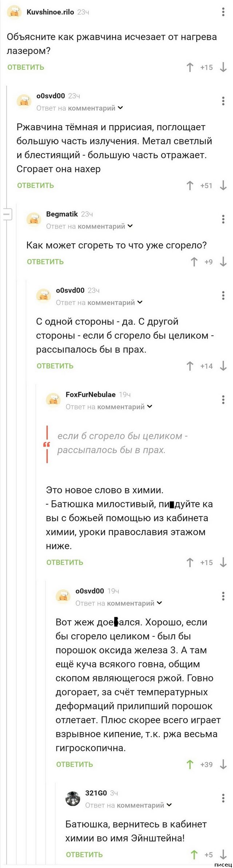Open Kuvshinoe.rilo's user profile link
The height and width of the screenshot is (868, 233).
tap(50, 12)
